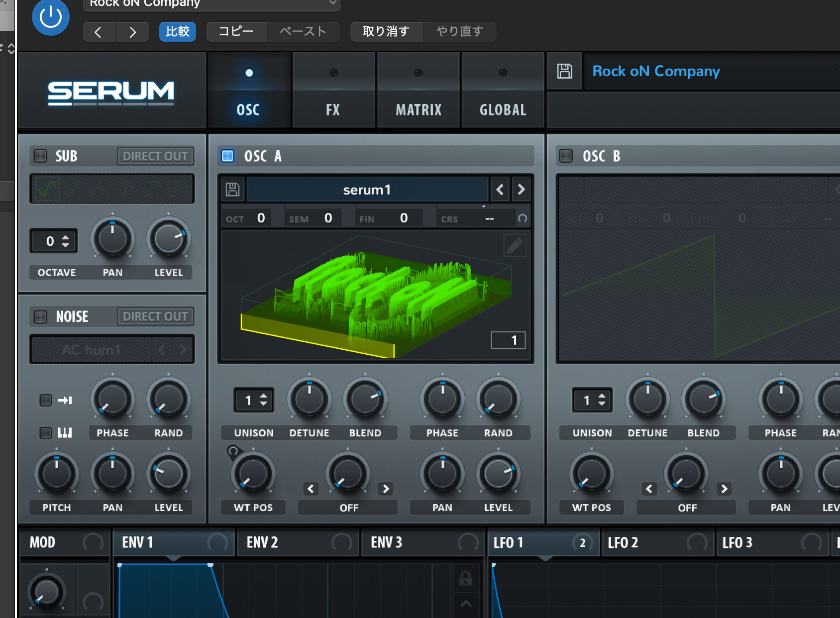The width and height of the screenshot is (840, 618).
Task: Switch to the GLOBAL tab
Action: pyautogui.click(x=503, y=91)
